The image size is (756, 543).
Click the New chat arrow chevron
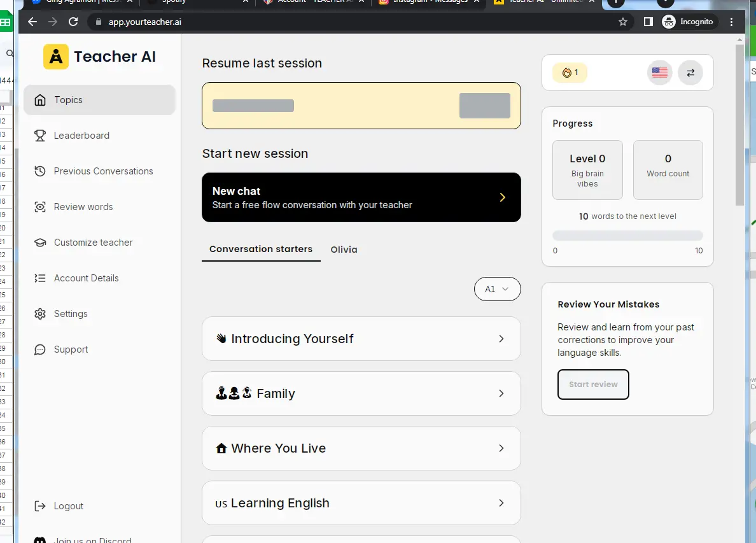click(502, 197)
